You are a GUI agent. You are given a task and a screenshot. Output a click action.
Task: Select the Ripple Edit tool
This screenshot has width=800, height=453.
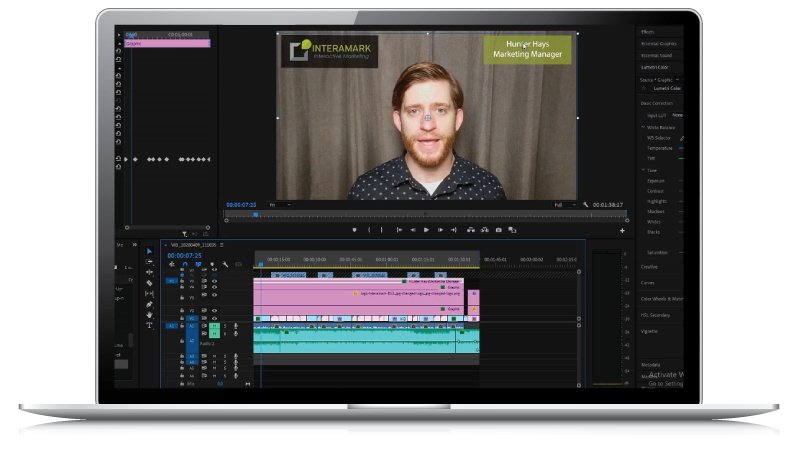pyautogui.click(x=149, y=272)
